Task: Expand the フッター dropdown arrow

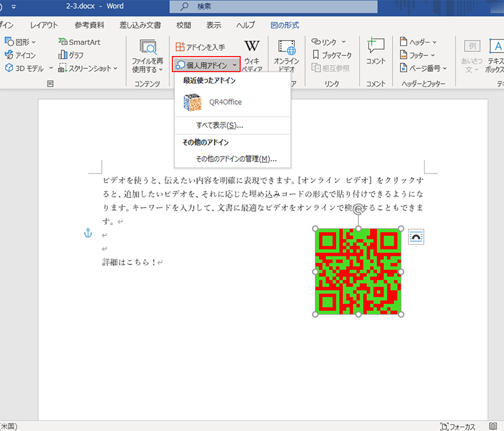Action: coord(433,55)
